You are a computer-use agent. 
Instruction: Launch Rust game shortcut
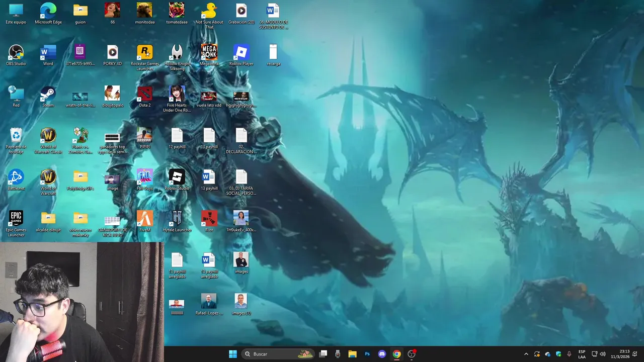pyautogui.click(x=209, y=222)
